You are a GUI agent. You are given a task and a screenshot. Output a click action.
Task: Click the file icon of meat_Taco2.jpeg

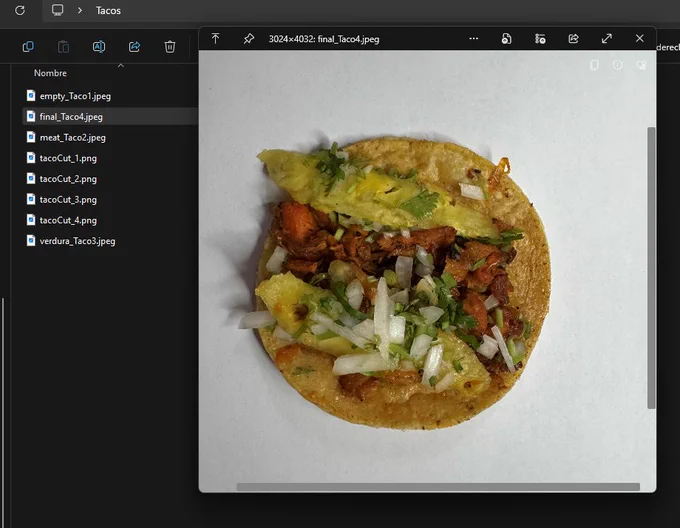31,137
